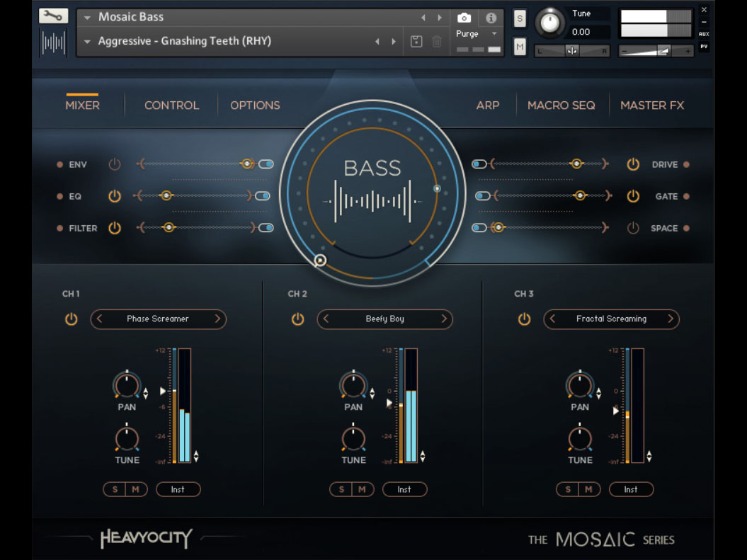Toggle ENV power button
747x560 pixels.
[x=114, y=164]
